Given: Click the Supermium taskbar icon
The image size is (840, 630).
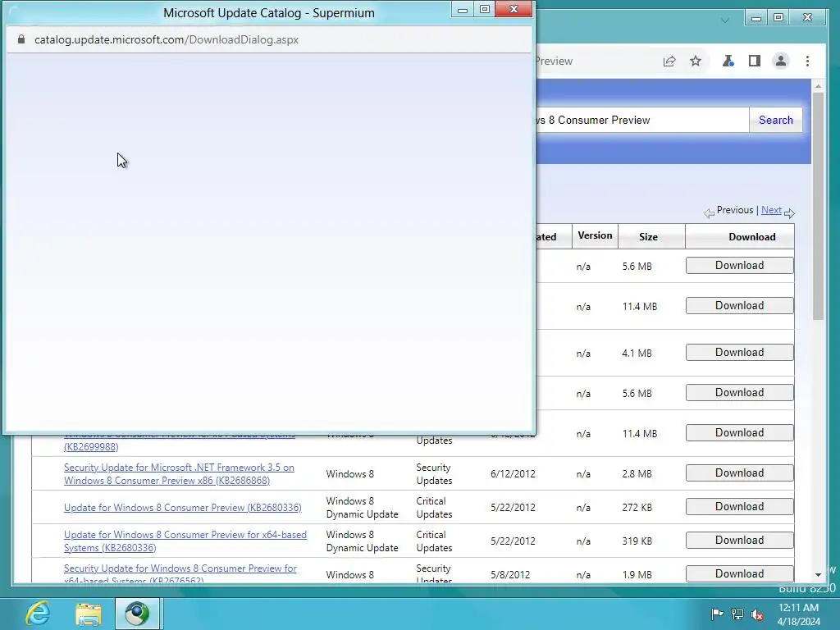Looking at the screenshot, I should click(137, 614).
